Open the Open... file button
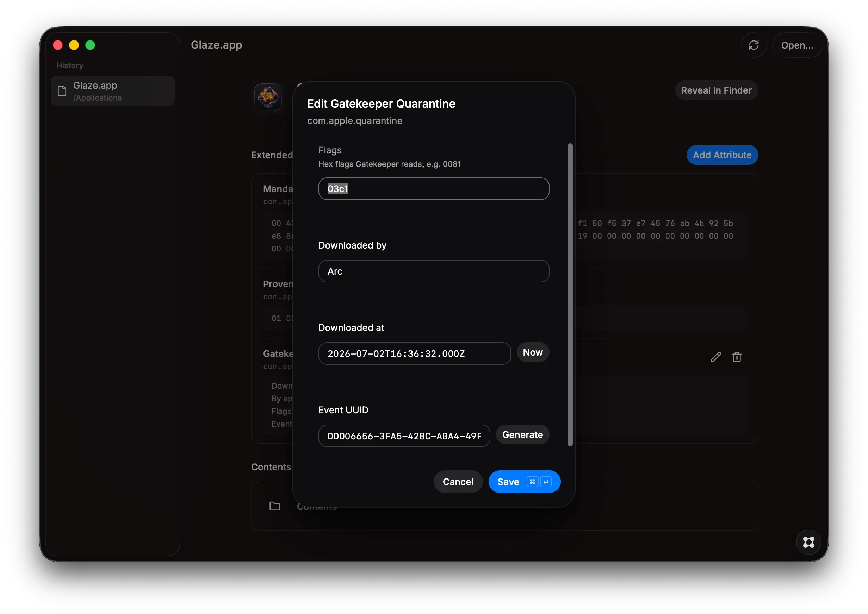This screenshot has width=868, height=614. (x=797, y=45)
